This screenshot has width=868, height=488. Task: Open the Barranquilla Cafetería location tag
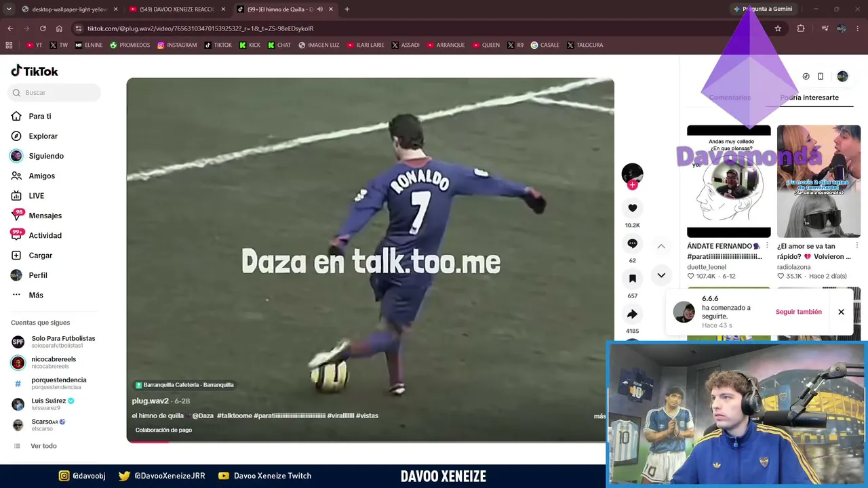coord(184,385)
